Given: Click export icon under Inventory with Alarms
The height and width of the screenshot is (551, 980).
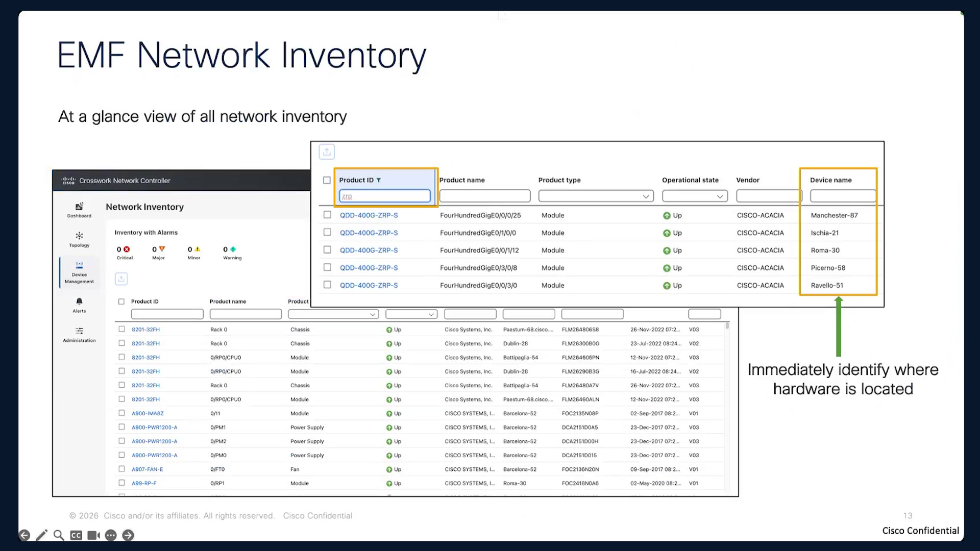Looking at the screenshot, I should click(x=121, y=279).
